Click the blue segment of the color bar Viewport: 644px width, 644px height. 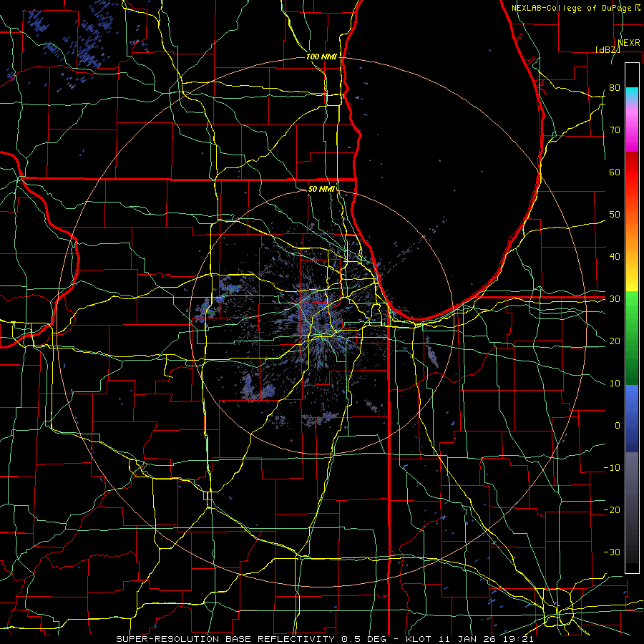[x=632, y=418]
